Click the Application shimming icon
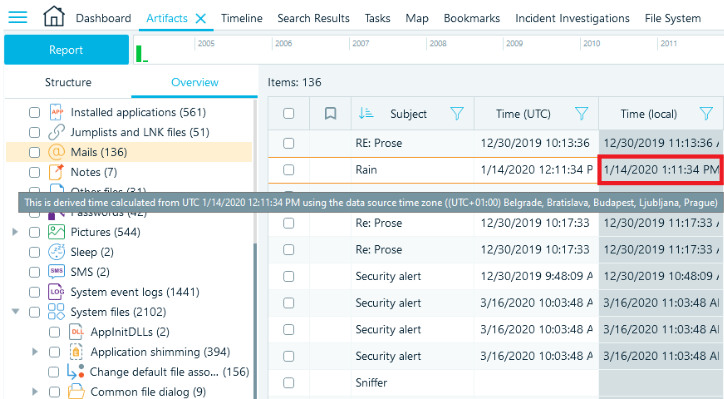 pos(76,352)
